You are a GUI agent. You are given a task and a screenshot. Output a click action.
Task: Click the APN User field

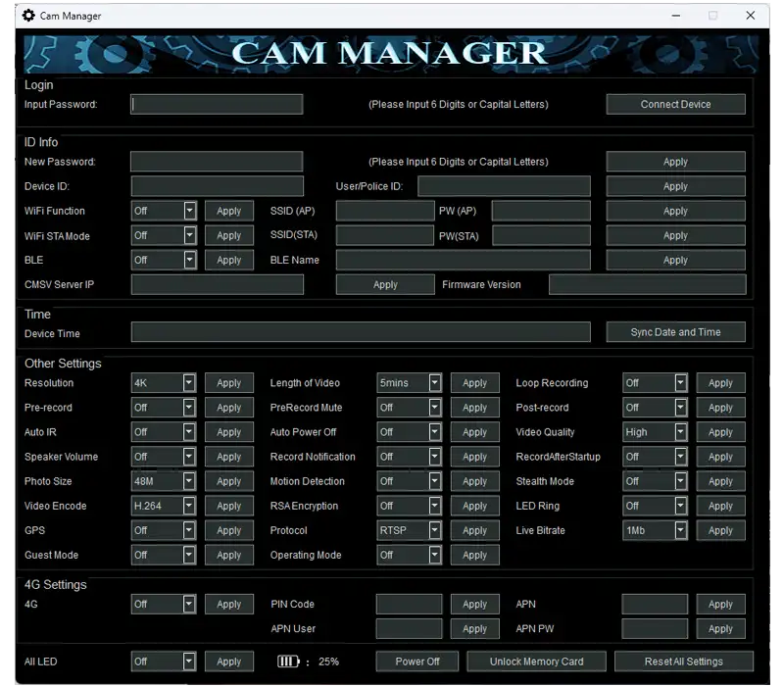point(409,628)
